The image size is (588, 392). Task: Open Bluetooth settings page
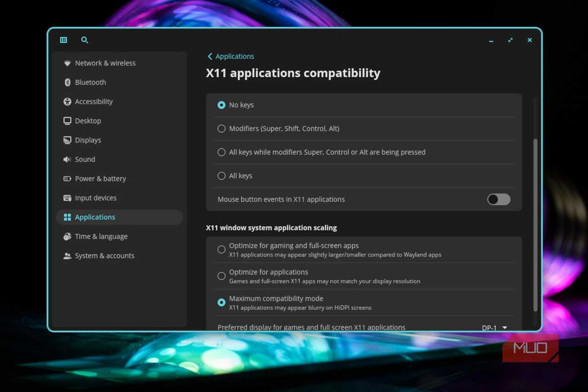[x=119, y=82]
